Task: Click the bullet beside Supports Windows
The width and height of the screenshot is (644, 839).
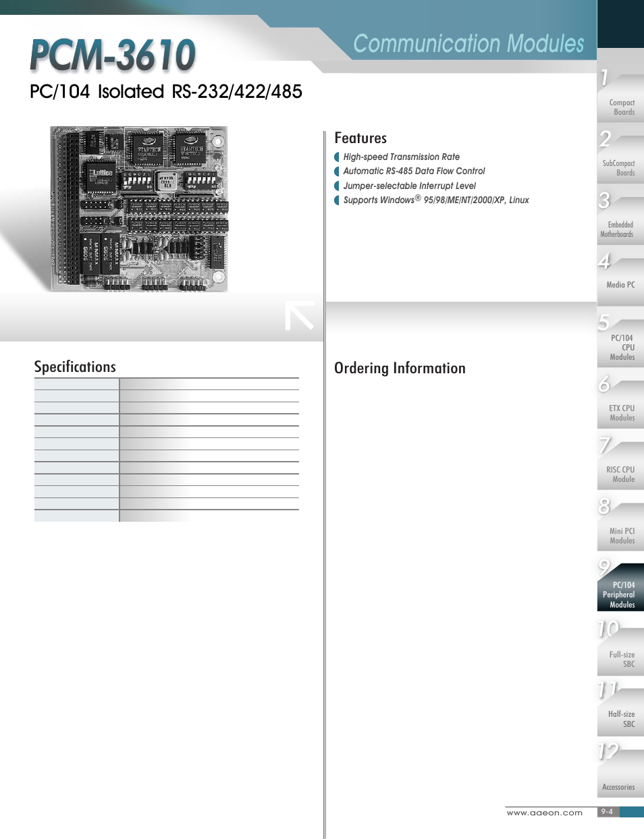Action: point(337,200)
